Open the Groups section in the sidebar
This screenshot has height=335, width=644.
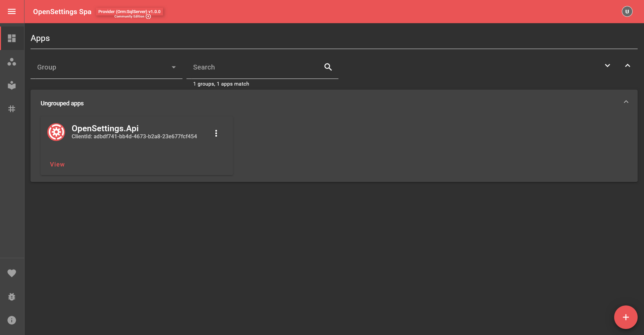tap(12, 62)
